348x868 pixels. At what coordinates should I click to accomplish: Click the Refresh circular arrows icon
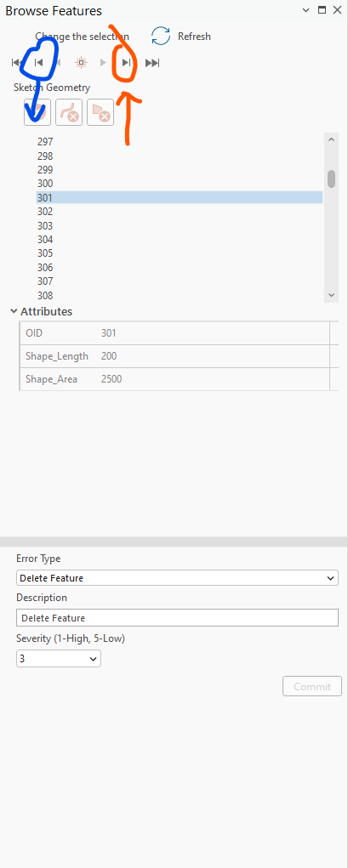(161, 37)
